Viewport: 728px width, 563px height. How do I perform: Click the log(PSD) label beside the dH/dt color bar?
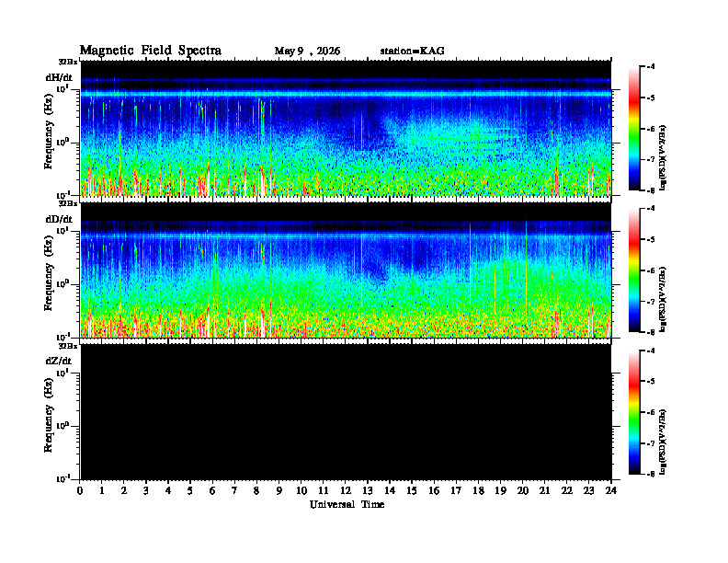pyautogui.click(x=663, y=158)
